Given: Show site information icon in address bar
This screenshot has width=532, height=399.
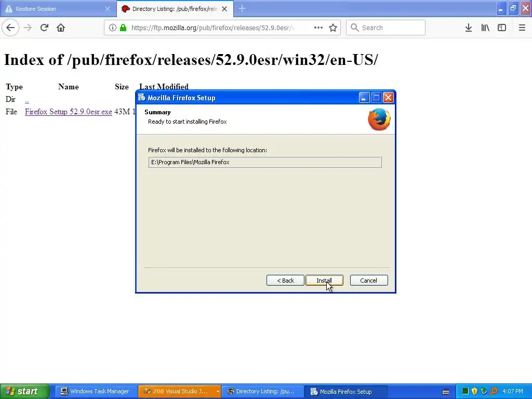Looking at the screenshot, I should pyautogui.click(x=113, y=28).
